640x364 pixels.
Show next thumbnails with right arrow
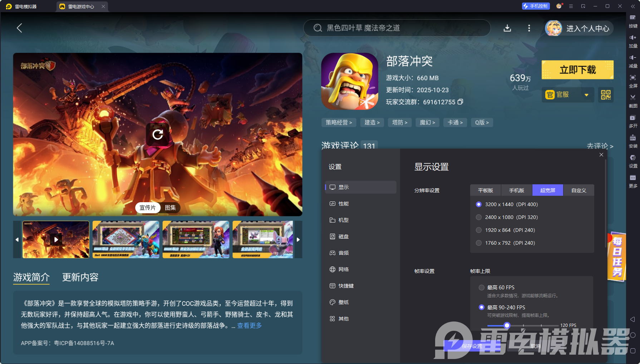point(298,239)
